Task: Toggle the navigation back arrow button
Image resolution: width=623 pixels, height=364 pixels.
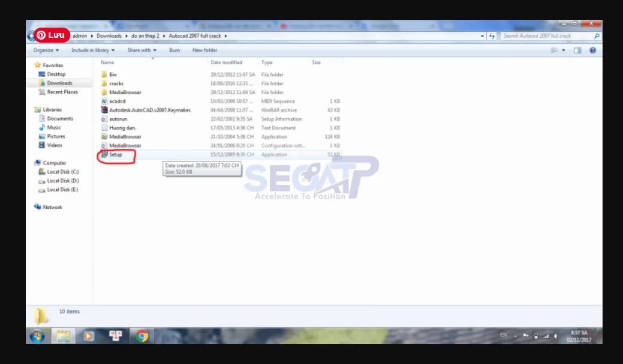Action: [x=30, y=35]
